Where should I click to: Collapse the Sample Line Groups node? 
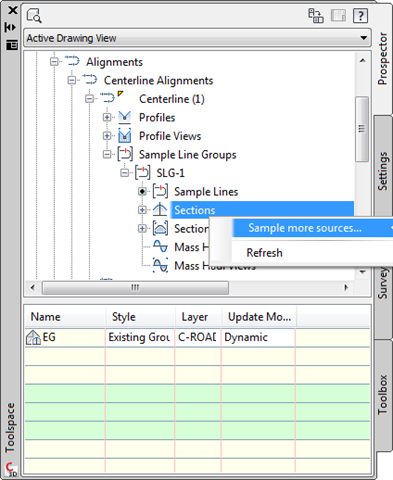tap(107, 154)
